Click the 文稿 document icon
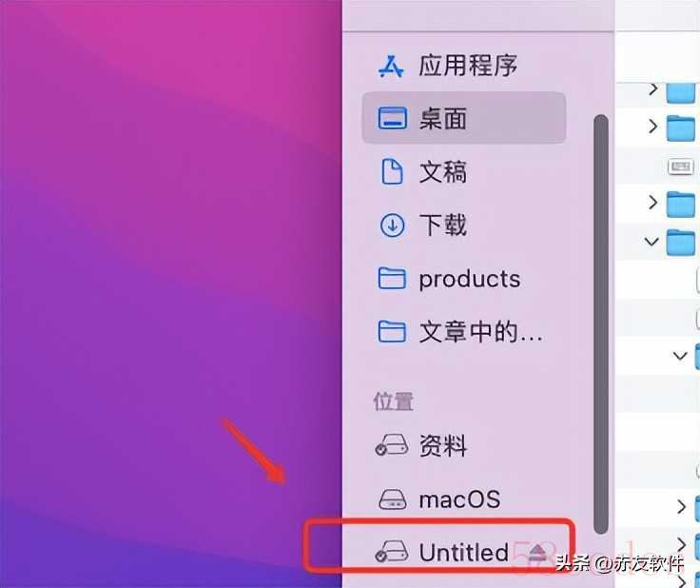700x588 pixels. click(x=392, y=171)
